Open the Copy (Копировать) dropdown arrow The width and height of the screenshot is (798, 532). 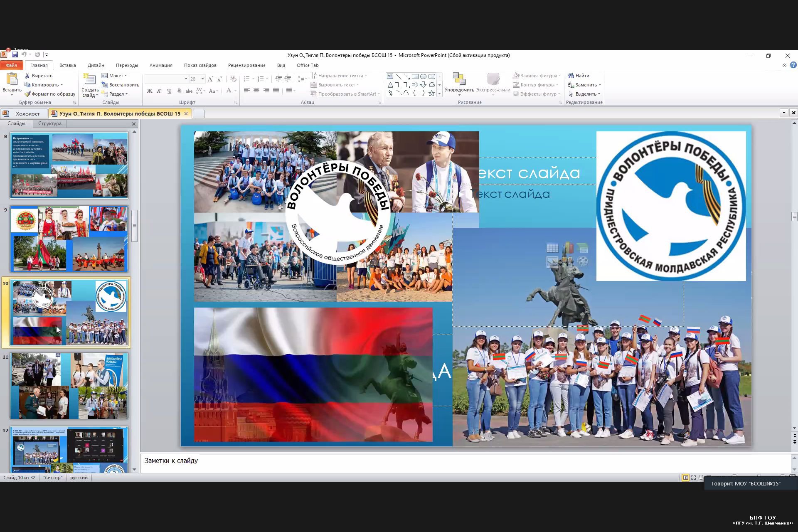(62, 85)
